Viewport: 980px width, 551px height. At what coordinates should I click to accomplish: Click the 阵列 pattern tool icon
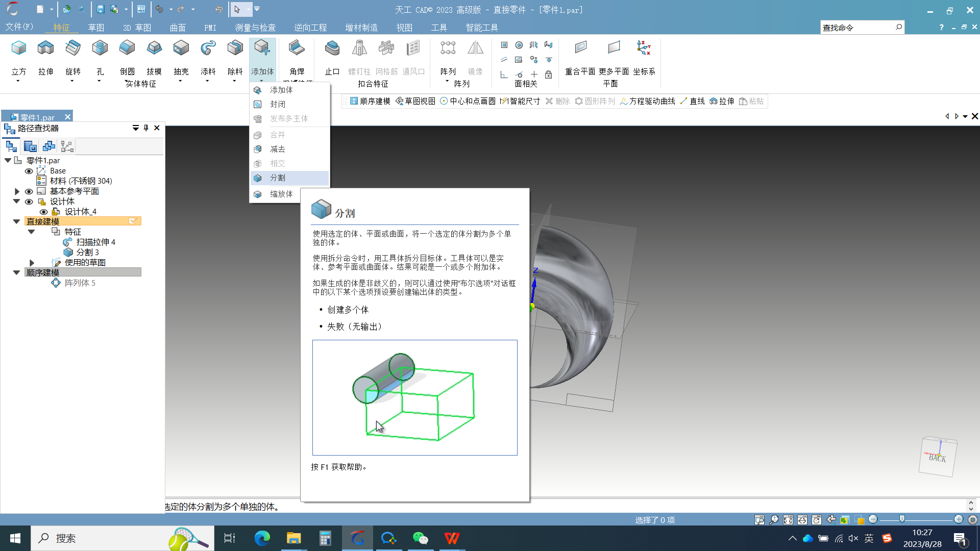(448, 48)
